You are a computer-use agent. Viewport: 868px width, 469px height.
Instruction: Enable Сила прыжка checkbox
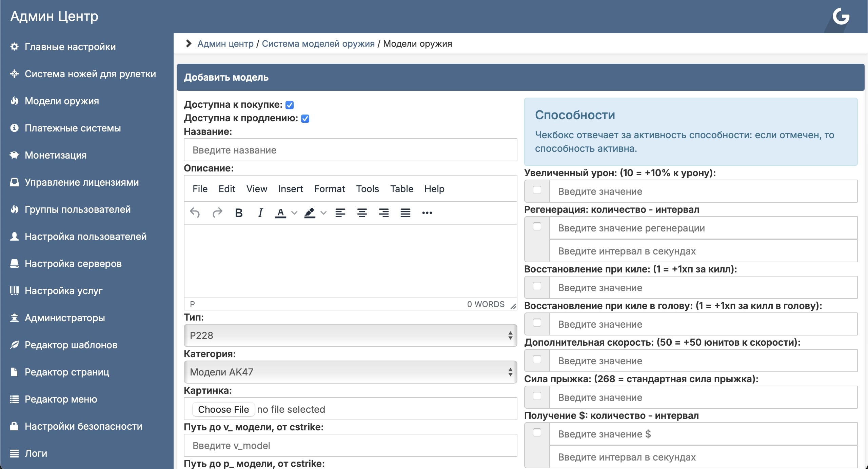[537, 396]
